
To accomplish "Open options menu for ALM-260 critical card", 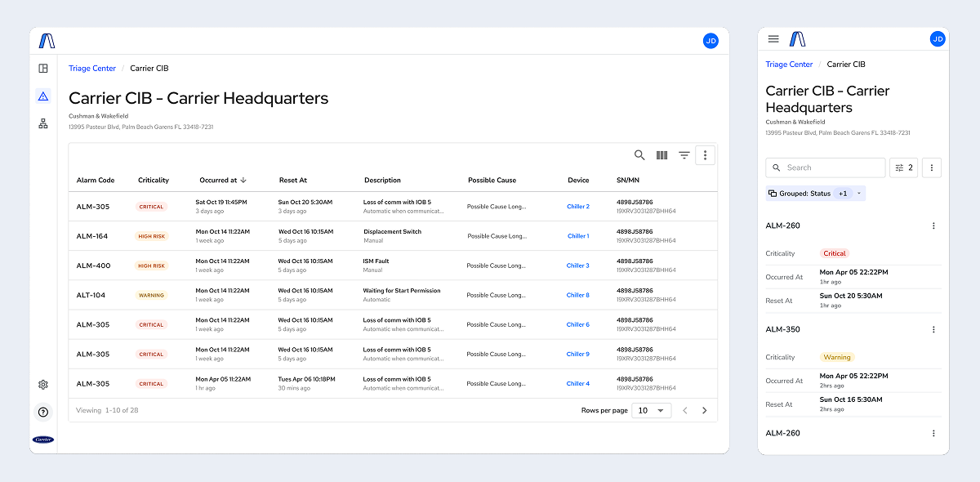I will click(x=933, y=225).
